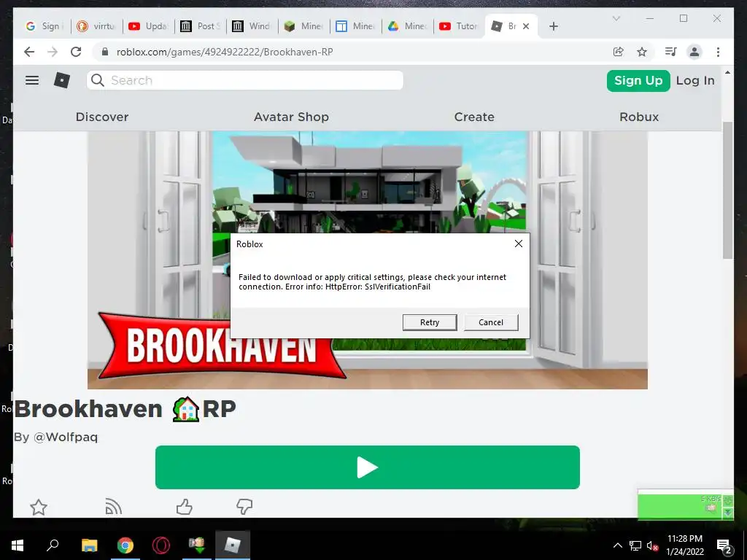747x560 pixels.
Task: Click the network tray icon
Action: pyautogui.click(x=635, y=545)
